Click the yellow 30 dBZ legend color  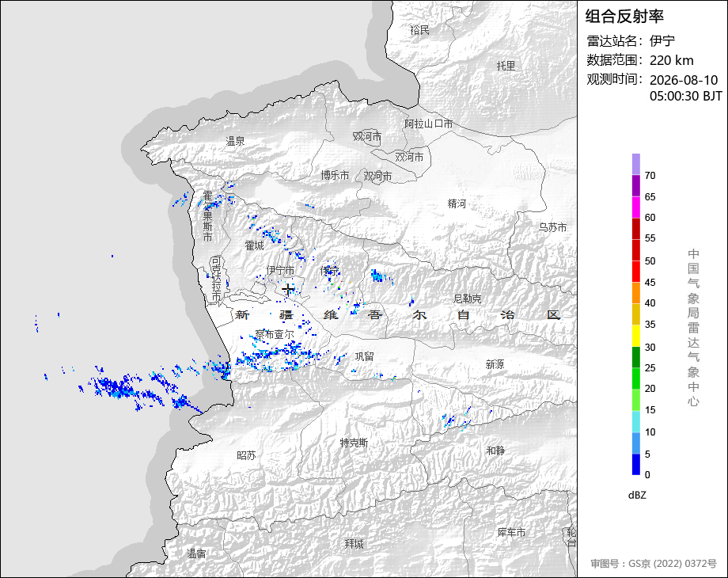pos(636,336)
